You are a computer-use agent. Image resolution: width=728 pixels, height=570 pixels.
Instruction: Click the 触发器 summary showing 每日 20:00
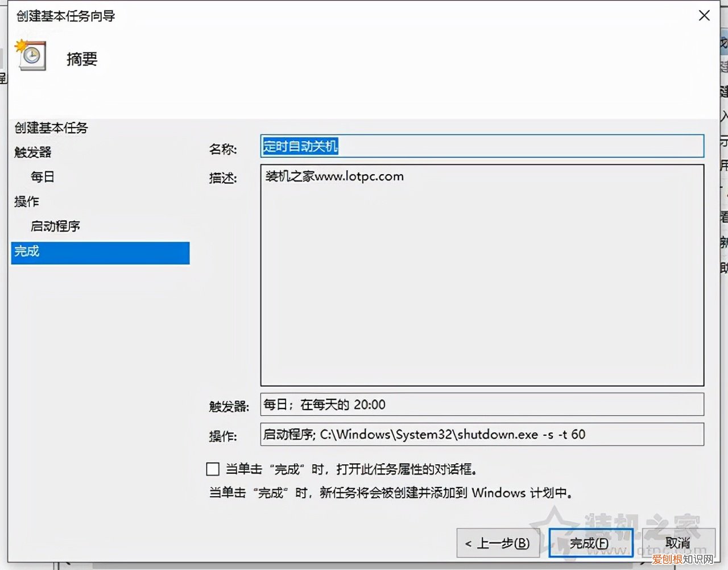coord(482,404)
